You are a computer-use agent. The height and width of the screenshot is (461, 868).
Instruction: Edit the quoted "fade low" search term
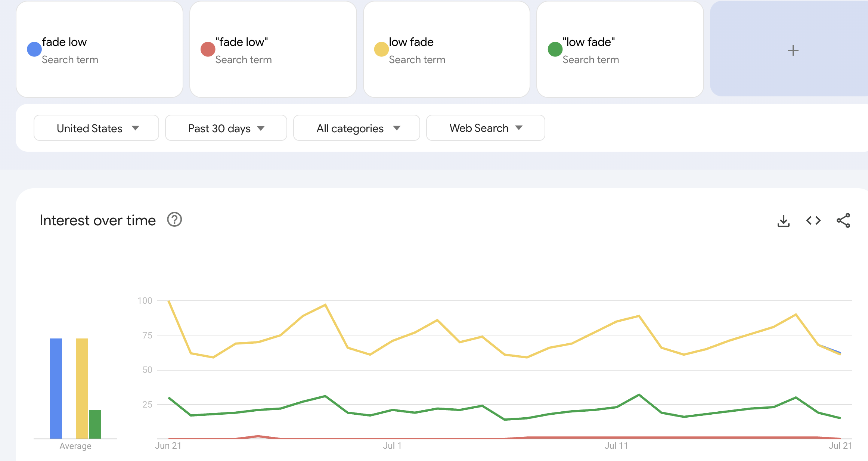click(242, 42)
